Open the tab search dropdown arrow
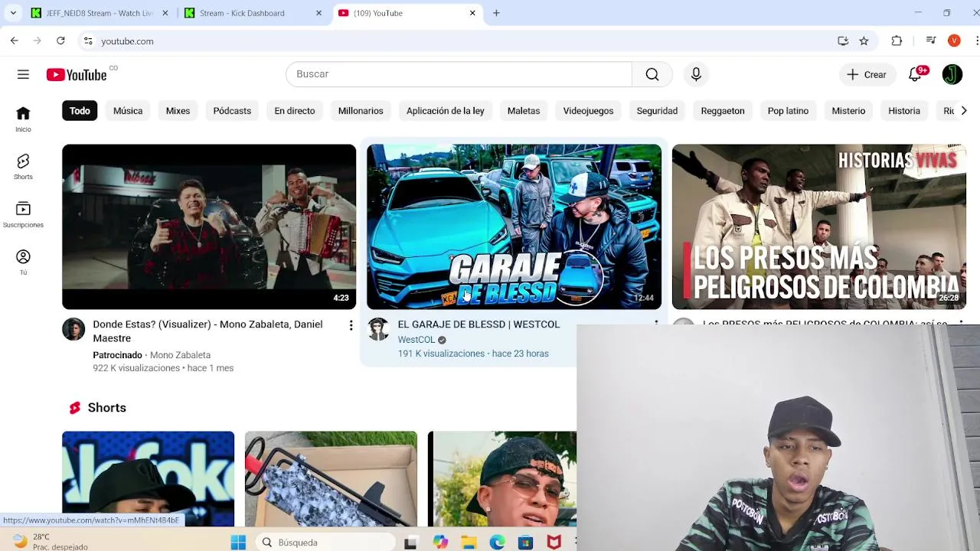The width and height of the screenshot is (980, 551). pos(13,13)
